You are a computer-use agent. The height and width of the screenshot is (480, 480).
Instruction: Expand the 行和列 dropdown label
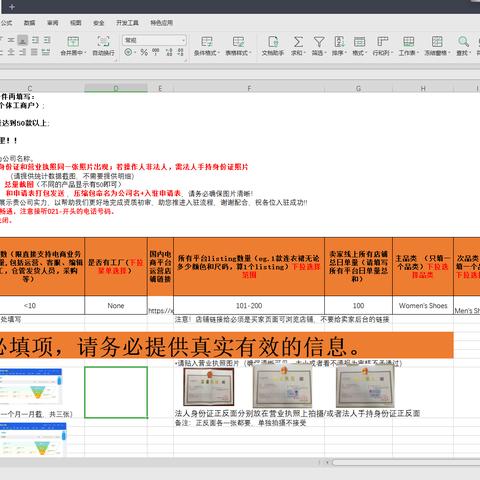[x=383, y=53]
